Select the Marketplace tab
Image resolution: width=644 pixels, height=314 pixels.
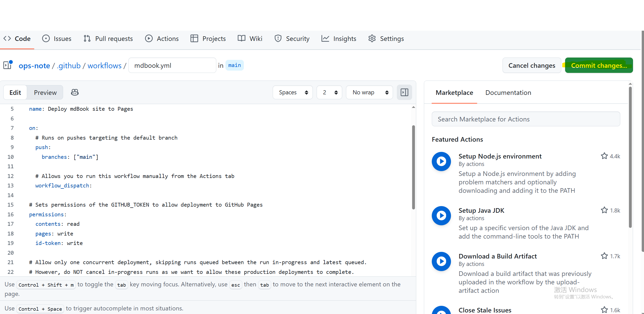454,93
